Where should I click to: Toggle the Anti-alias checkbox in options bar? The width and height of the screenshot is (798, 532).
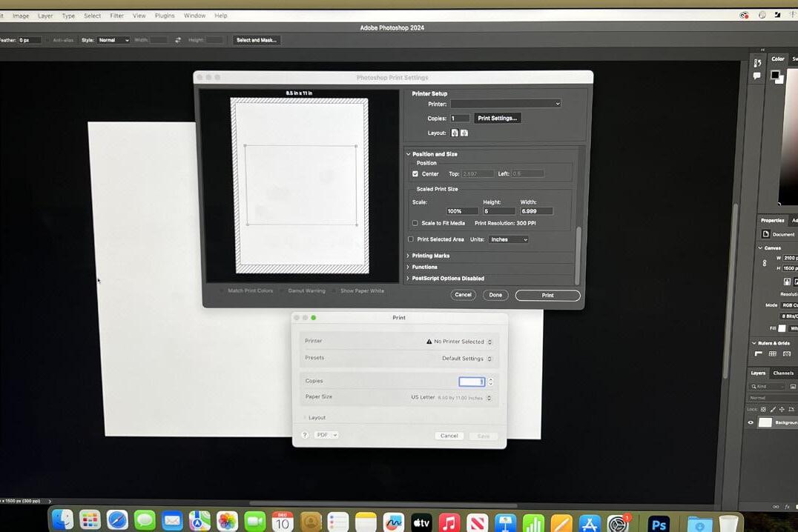(x=49, y=40)
